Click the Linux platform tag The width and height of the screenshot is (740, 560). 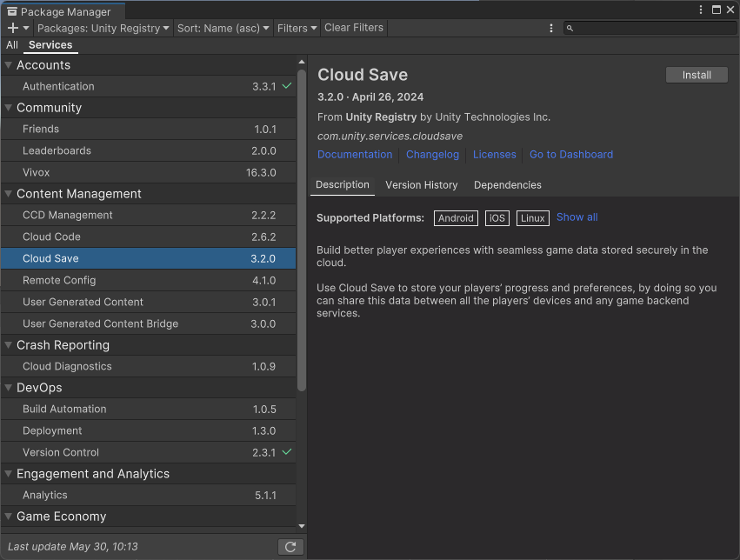click(x=533, y=218)
